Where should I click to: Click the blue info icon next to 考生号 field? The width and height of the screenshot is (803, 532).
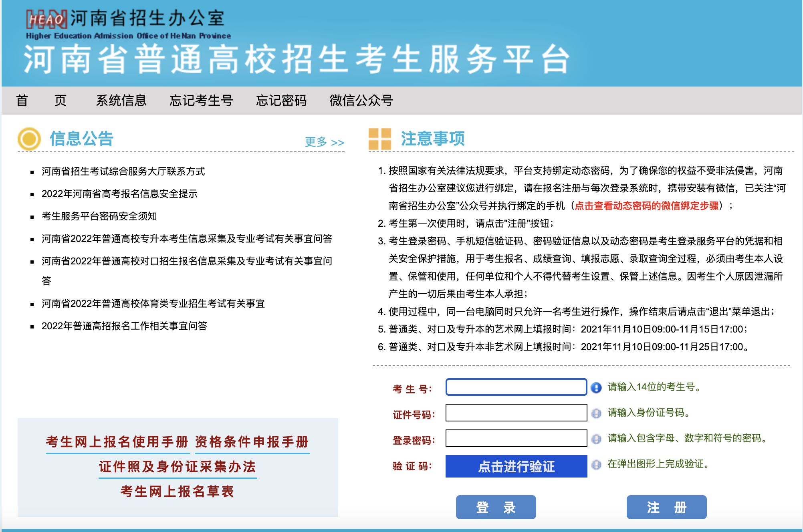596,387
